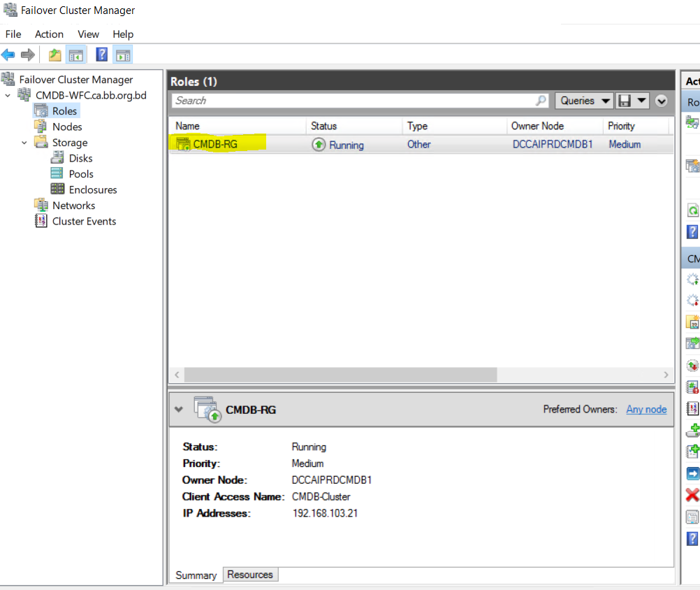Viewport: 700px width, 590px height.
Task: Collapse the CMDB-WFC.ca.bb.org.bd cluster node
Action: point(8,95)
